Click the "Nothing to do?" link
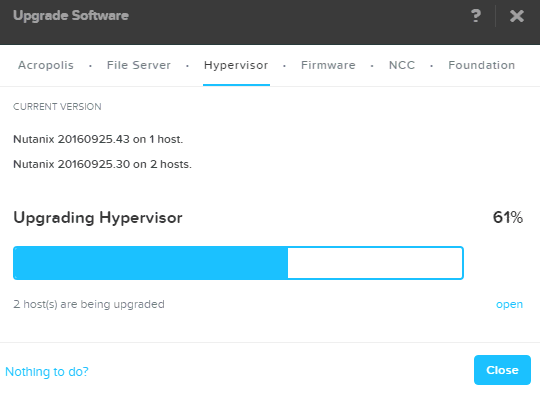The width and height of the screenshot is (540, 395). [47, 372]
